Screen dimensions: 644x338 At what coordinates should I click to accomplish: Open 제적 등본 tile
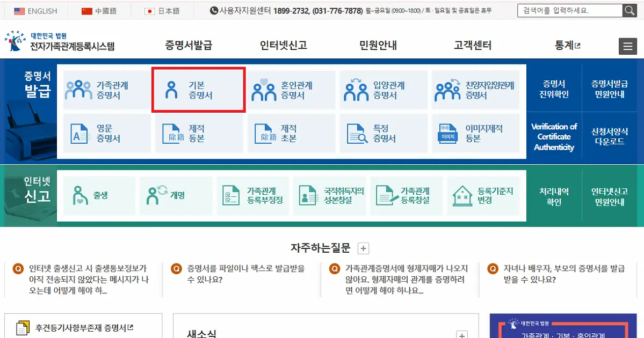(199, 133)
